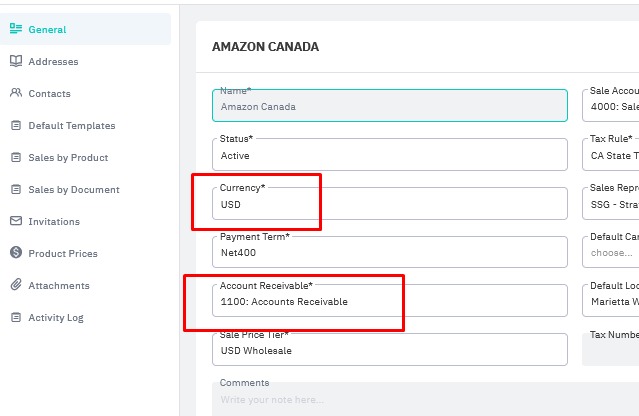
Task: Click the General icon in the sidebar
Action: click(x=16, y=30)
